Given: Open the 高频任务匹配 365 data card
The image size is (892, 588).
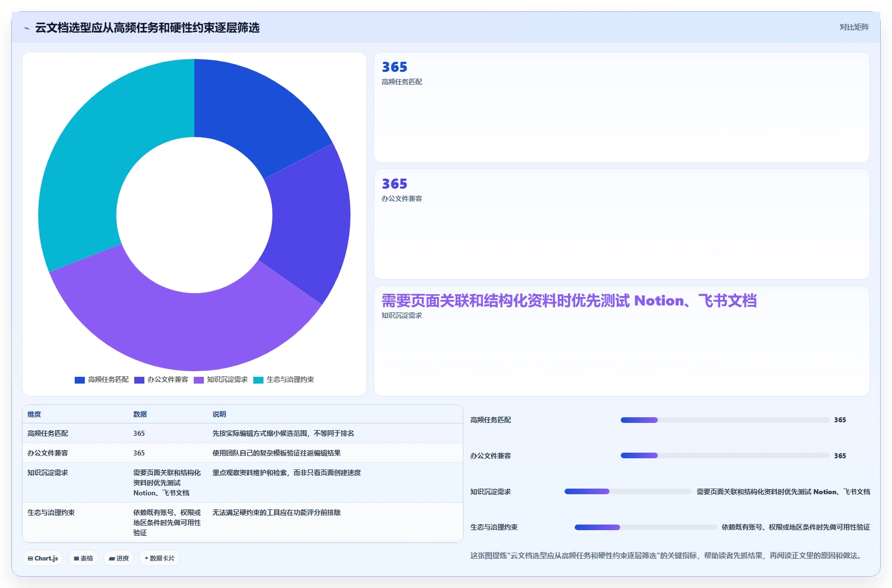Looking at the screenshot, I should click(x=621, y=107).
